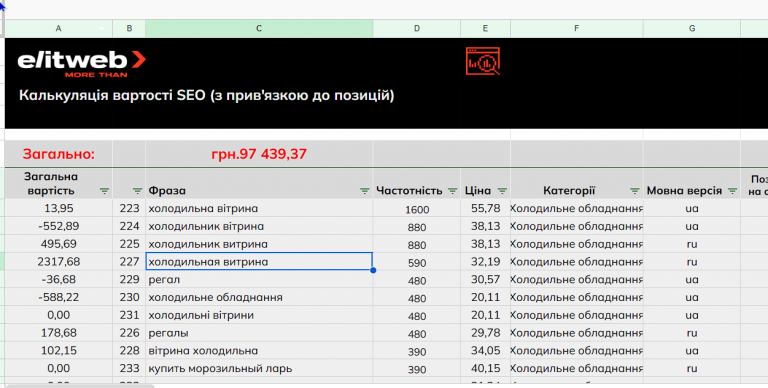Select cell холодильная витрина
This screenshot has height=388, width=768.
coord(259,261)
